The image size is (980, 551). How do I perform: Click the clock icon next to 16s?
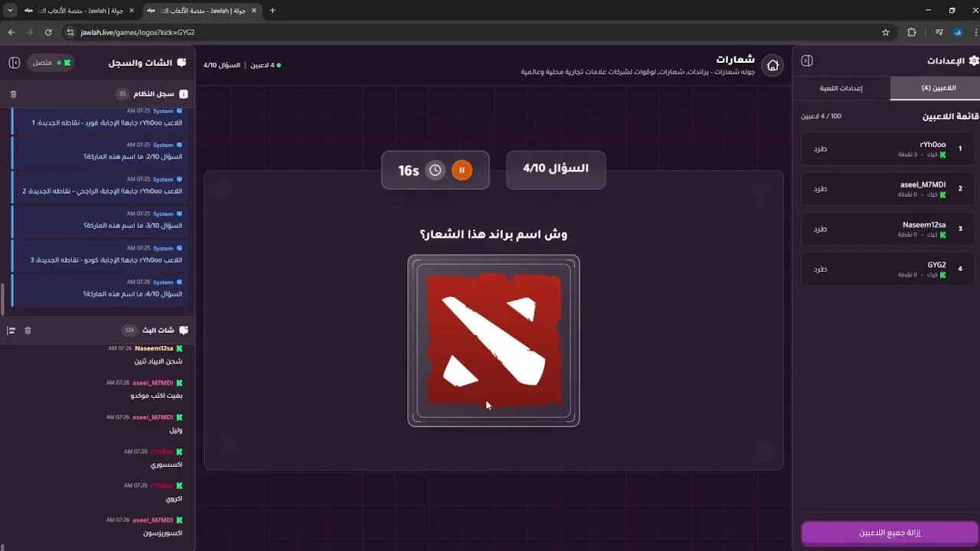click(x=435, y=170)
